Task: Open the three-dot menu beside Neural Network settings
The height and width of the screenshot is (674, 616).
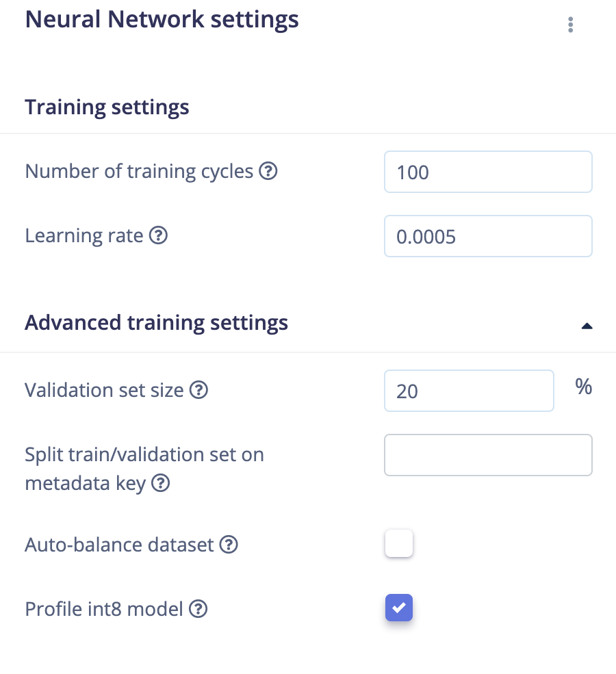Action: tap(570, 25)
